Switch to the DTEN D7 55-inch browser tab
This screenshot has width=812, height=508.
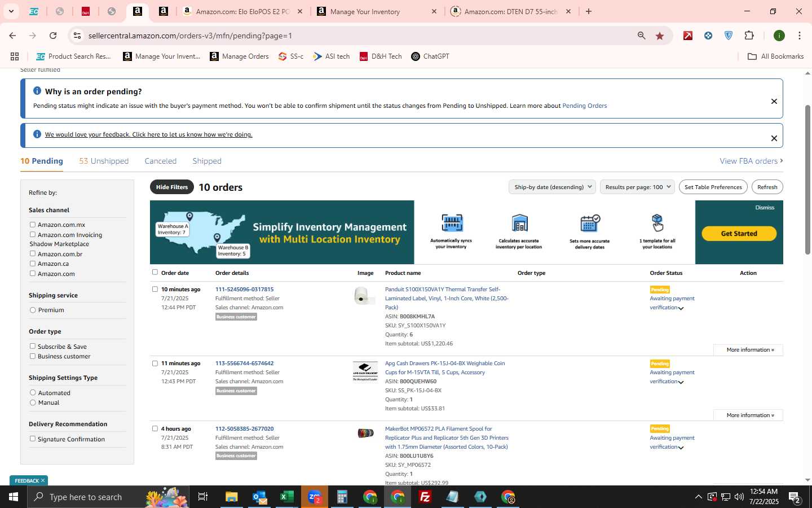click(x=511, y=11)
